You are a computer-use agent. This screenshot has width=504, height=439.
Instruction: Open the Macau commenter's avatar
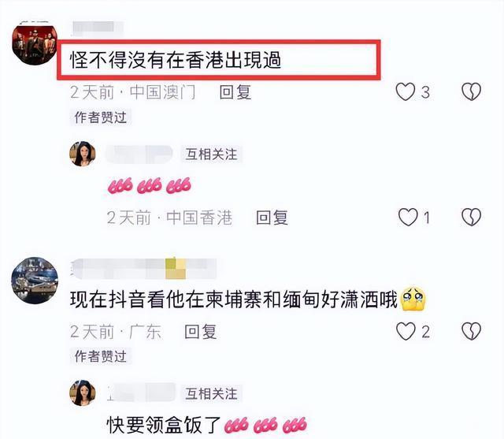(x=35, y=43)
